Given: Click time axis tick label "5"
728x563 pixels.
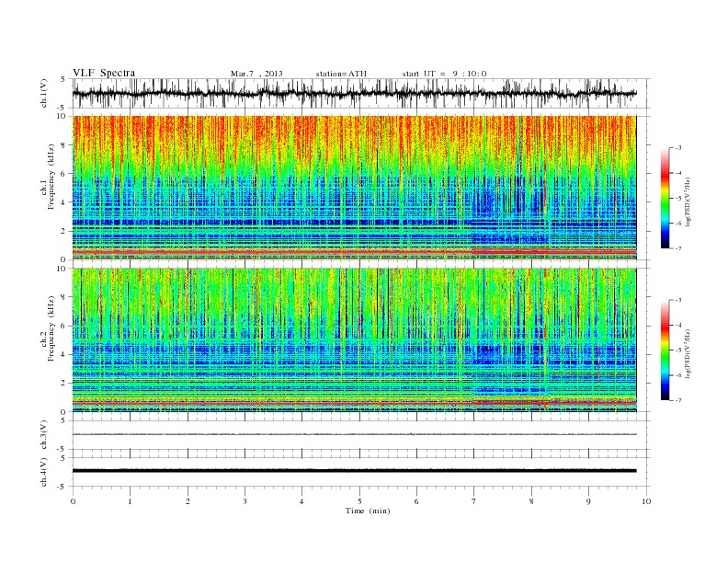Looking at the screenshot, I should click(x=359, y=501).
